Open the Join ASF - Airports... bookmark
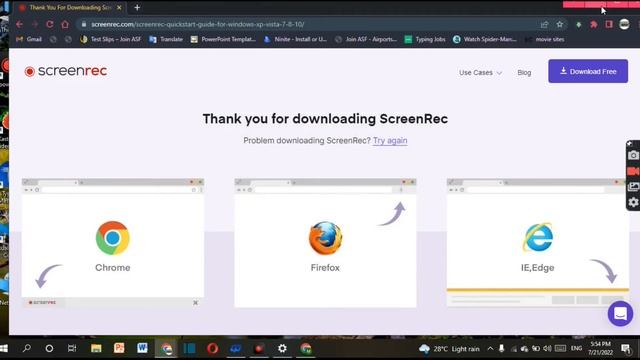The image size is (640, 360). coord(366,39)
